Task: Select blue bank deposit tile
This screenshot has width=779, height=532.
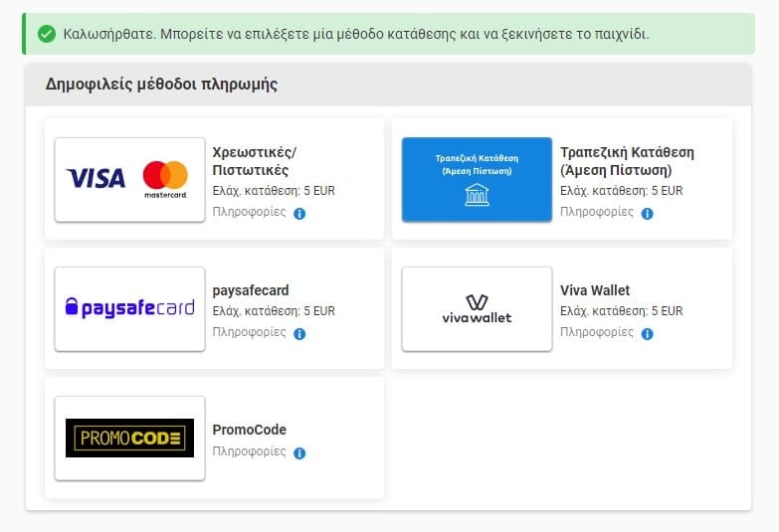Action: pyautogui.click(x=477, y=179)
